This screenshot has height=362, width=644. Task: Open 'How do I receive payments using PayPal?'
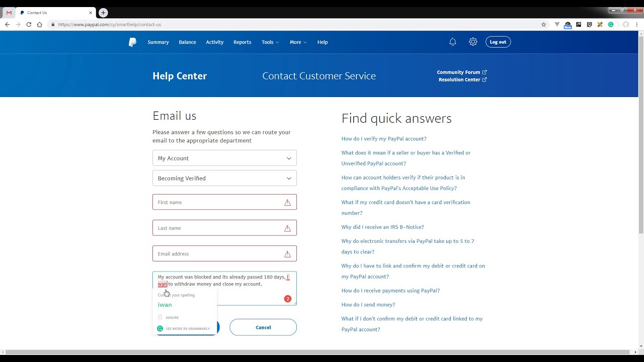[x=390, y=291]
